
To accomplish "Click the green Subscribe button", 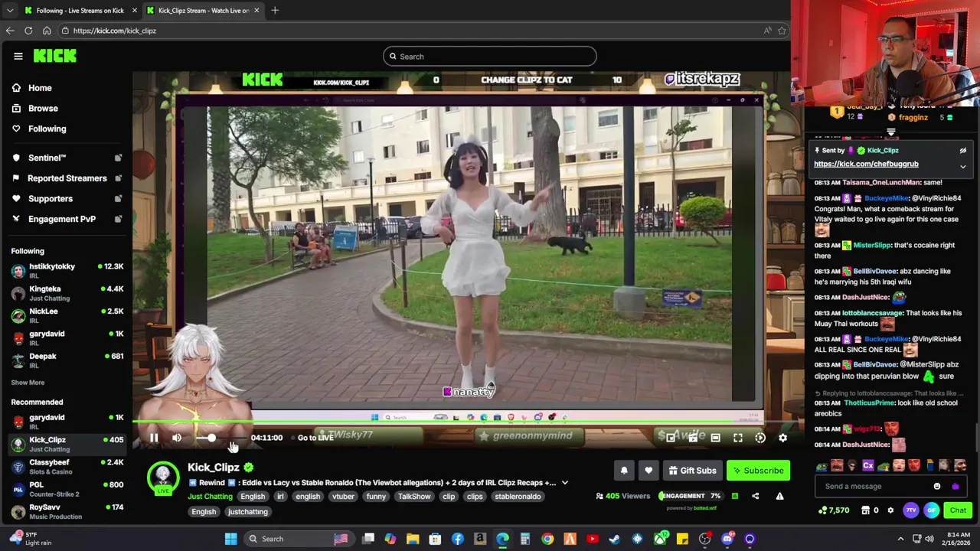I will click(x=758, y=471).
